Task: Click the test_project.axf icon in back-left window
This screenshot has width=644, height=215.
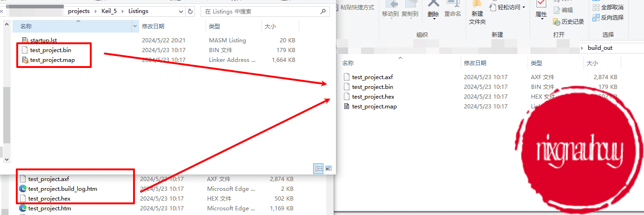Action: [x=23, y=179]
